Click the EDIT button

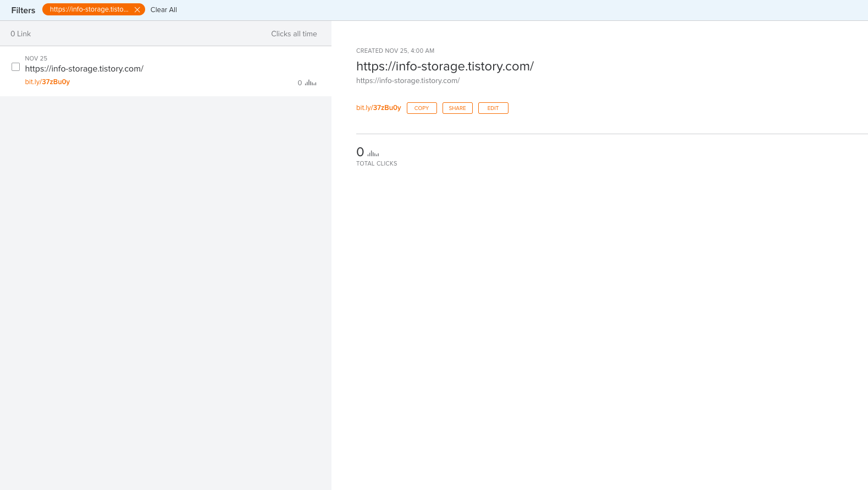tap(493, 108)
